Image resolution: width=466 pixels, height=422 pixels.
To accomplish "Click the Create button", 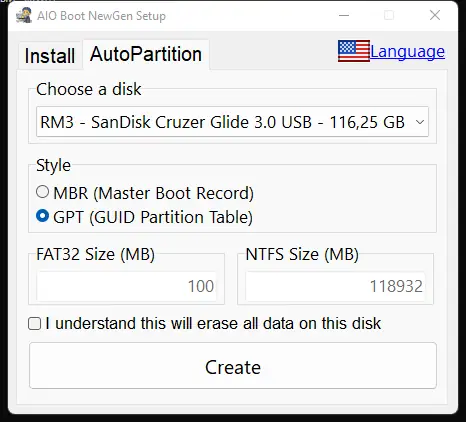I will 233,366.
